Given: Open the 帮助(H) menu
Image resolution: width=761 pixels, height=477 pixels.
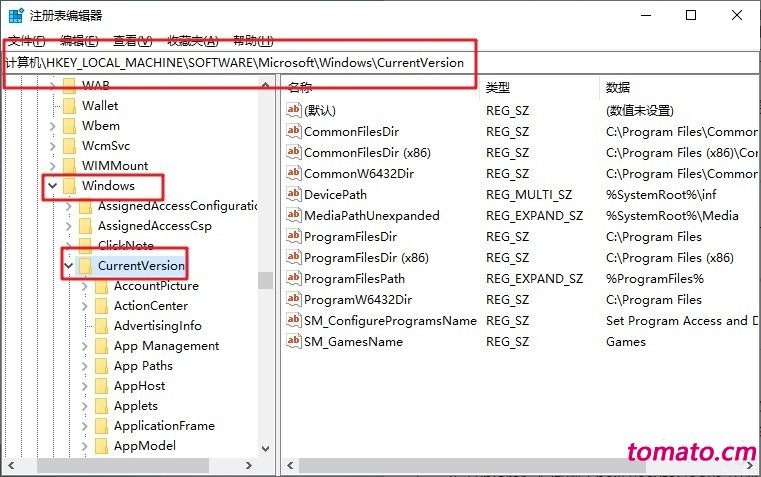Looking at the screenshot, I should pos(253,41).
